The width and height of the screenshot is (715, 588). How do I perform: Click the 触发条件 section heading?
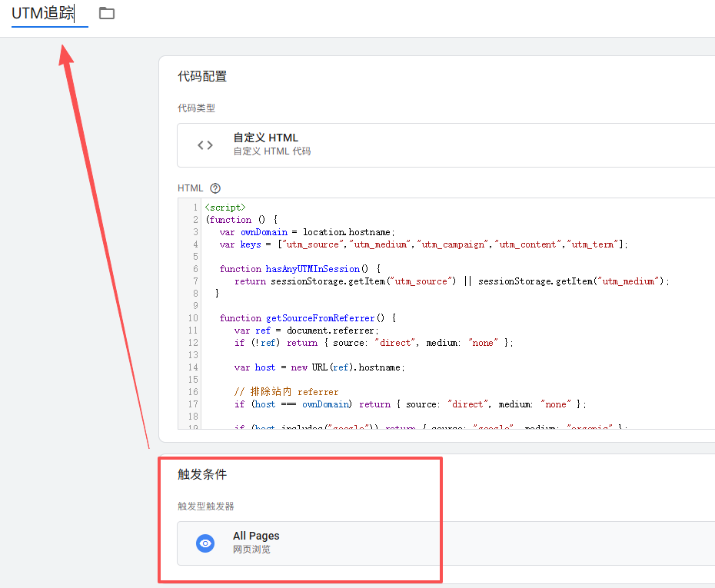pyautogui.click(x=202, y=474)
